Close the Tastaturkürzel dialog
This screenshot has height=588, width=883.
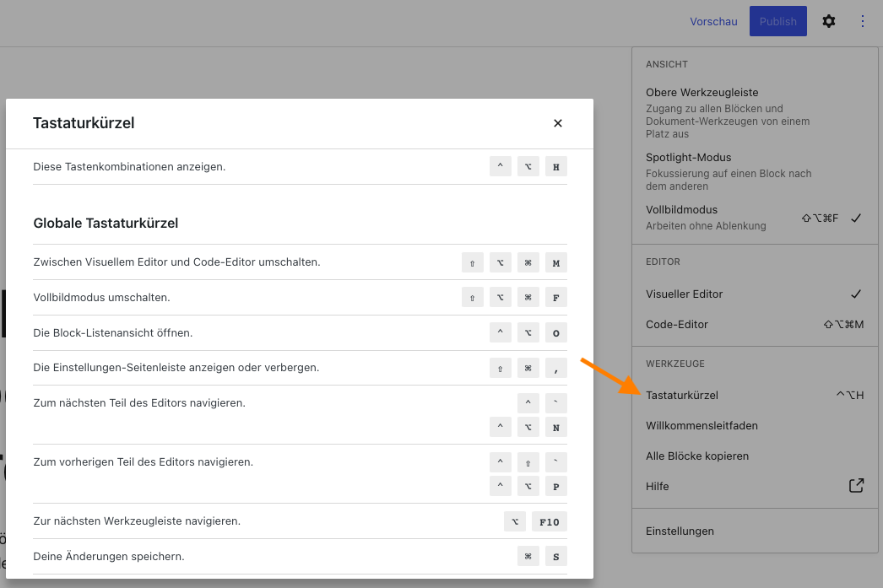click(x=557, y=123)
